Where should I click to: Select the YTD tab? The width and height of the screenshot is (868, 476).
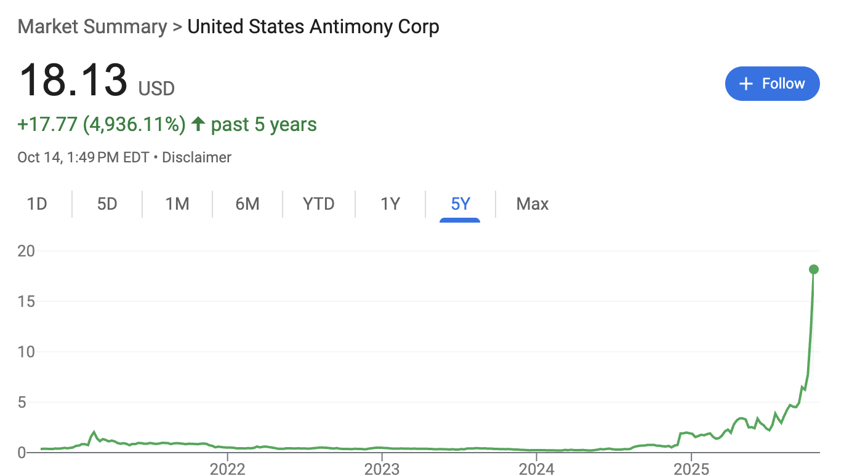pos(319,204)
